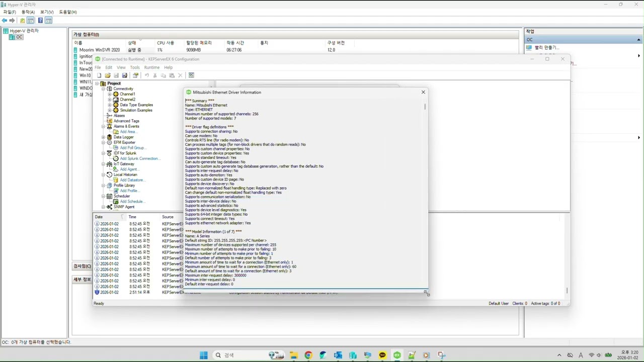Click the Paste icon in KEPServerEX toolbar
The image size is (644, 362).
point(172,75)
